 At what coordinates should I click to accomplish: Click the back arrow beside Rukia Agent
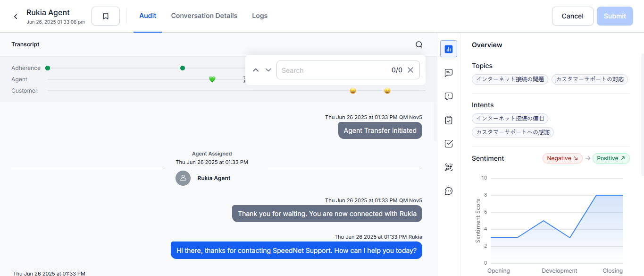click(x=16, y=17)
